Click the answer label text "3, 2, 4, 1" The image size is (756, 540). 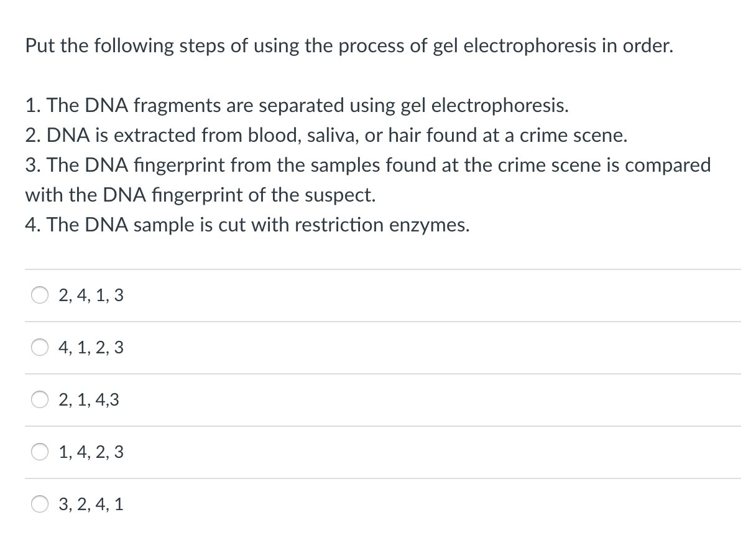[x=91, y=505]
